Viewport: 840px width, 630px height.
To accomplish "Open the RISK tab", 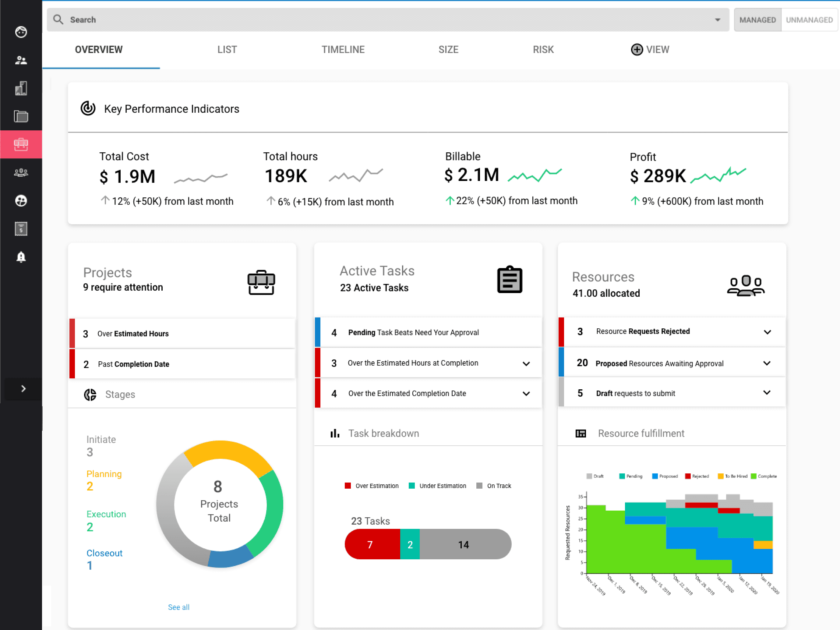I will (x=543, y=50).
